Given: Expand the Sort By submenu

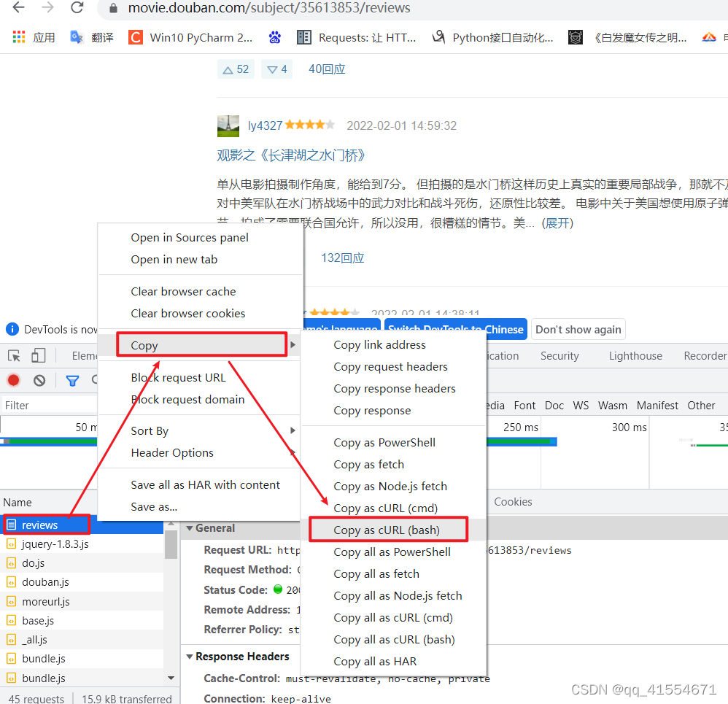Looking at the screenshot, I should pos(201,431).
